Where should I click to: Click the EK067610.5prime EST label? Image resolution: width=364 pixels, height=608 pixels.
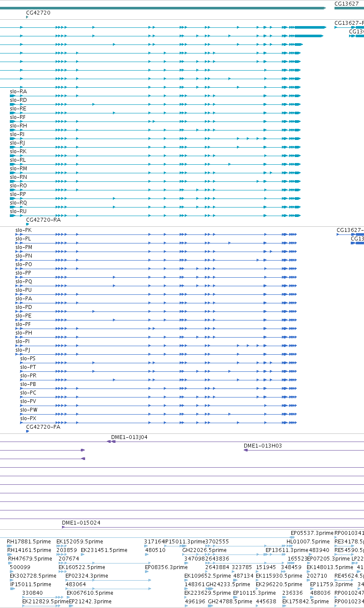point(90,593)
